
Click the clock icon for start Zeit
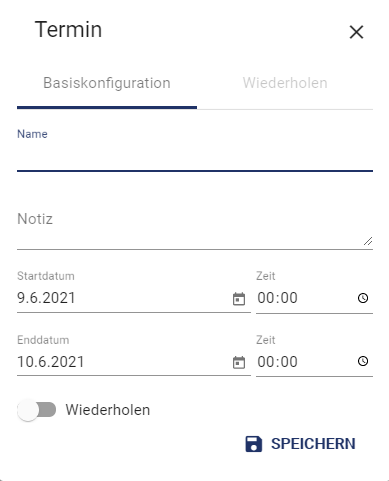[363, 298]
